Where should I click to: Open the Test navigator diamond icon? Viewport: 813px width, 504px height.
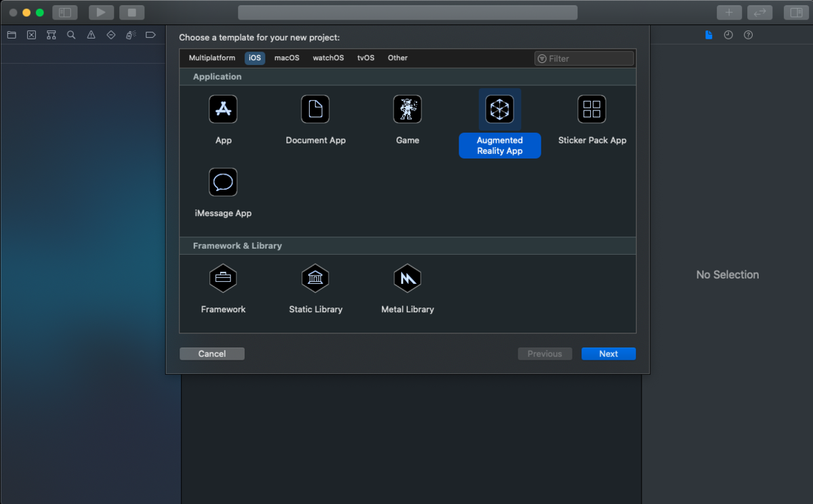pyautogui.click(x=111, y=35)
